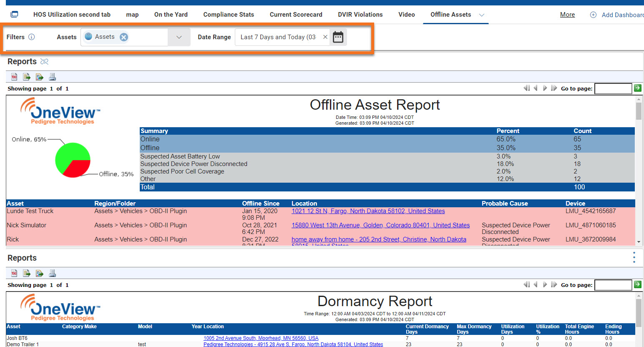
Task: Click the Lunde Test Truck asset cell
Action: [30, 211]
